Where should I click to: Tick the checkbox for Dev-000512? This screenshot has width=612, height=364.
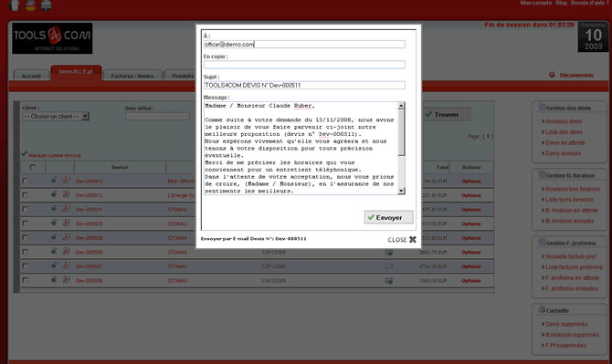pyautogui.click(x=26, y=195)
